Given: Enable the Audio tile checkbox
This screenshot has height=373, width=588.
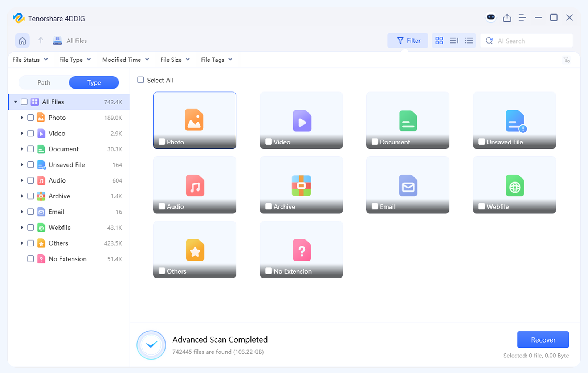Looking at the screenshot, I should pyautogui.click(x=162, y=206).
